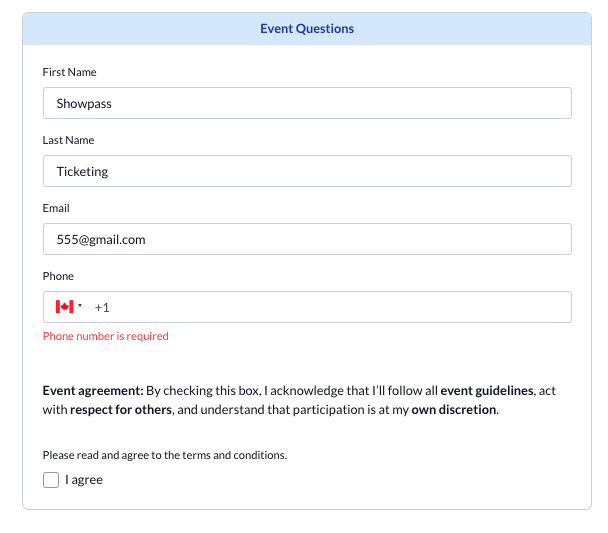The image size is (608, 533).
Task: Focus the First Name field containing Showpass
Action: point(307,103)
